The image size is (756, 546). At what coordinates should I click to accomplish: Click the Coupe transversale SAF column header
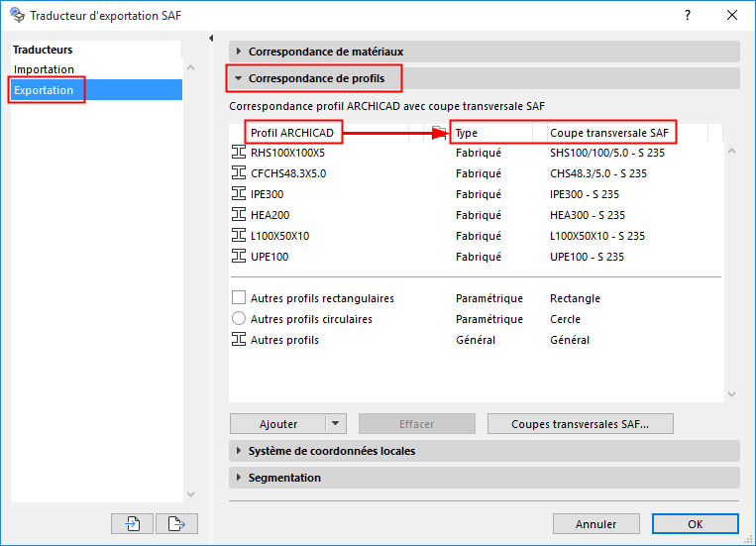click(609, 133)
